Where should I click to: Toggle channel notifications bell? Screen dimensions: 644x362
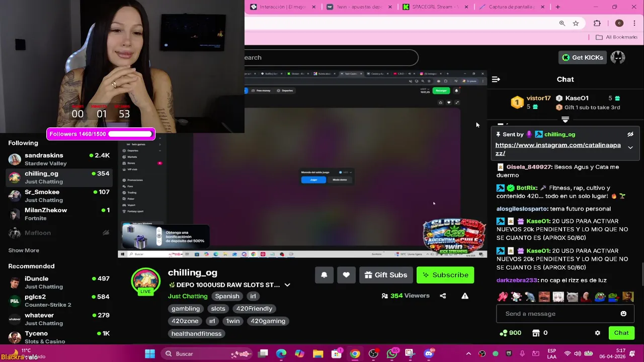coord(324,275)
